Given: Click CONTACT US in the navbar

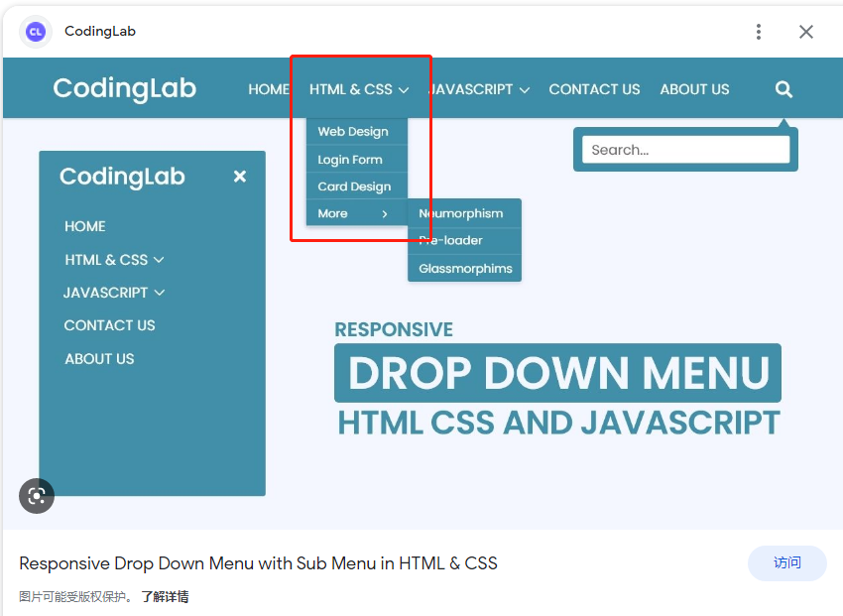Looking at the screenshot, I should (594, 88).
